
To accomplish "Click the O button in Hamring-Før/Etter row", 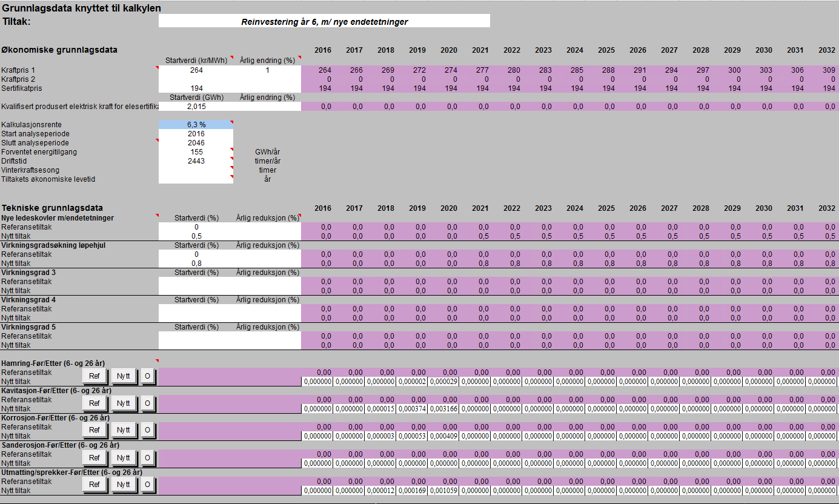I will [x=147, y=377].
